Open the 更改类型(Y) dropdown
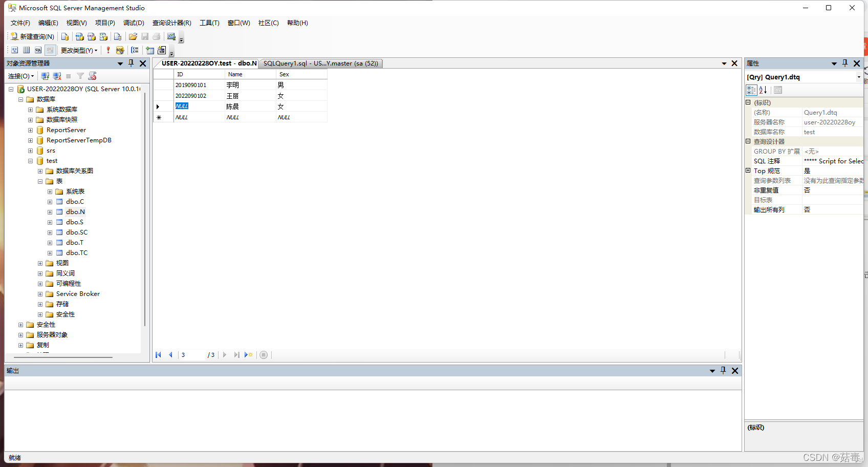This screenshot has width=868, height=467. click(x=79, y=50)
